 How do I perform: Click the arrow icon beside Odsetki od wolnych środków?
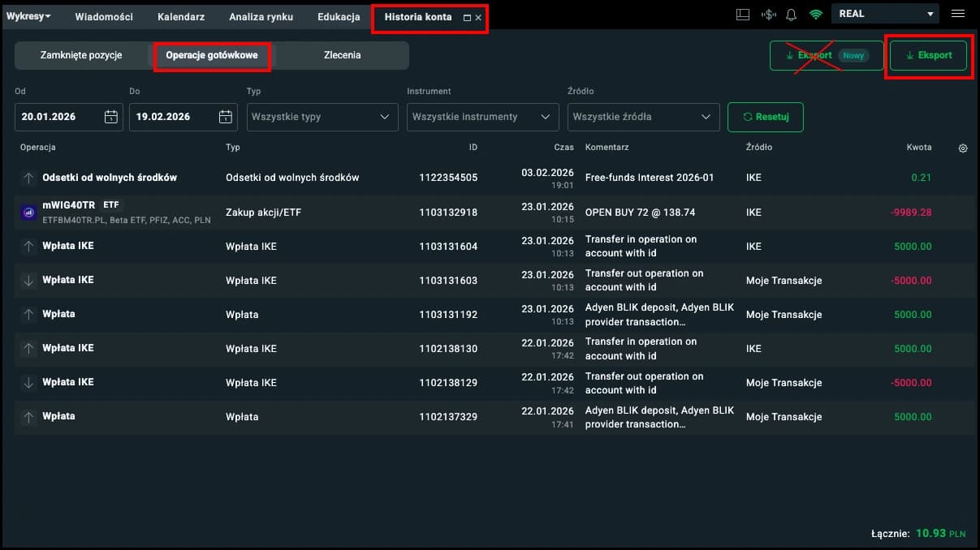tap(28, 178)
